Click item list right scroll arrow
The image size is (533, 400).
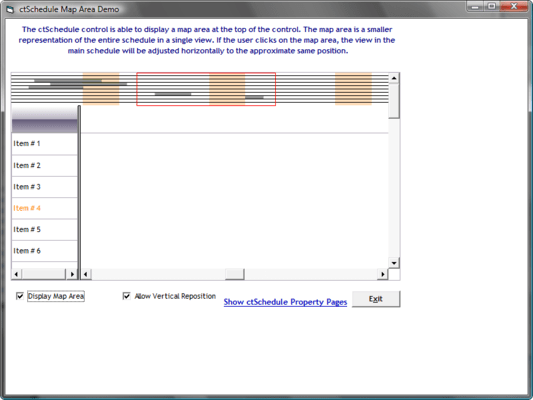pos(72,274)
